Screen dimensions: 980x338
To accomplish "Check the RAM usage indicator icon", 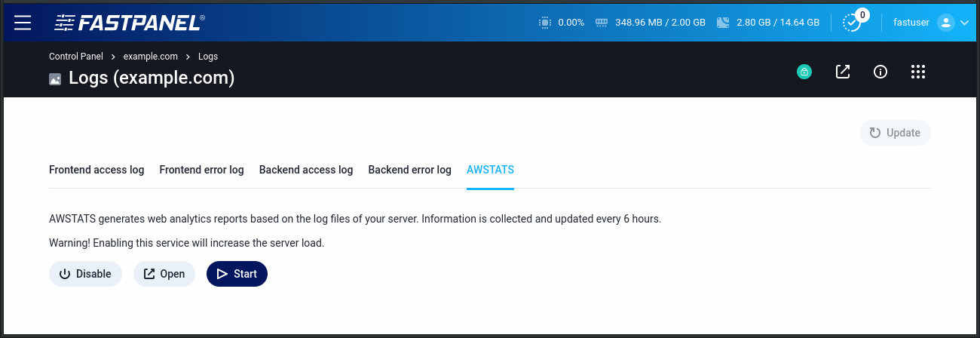I will pos(602,23).
